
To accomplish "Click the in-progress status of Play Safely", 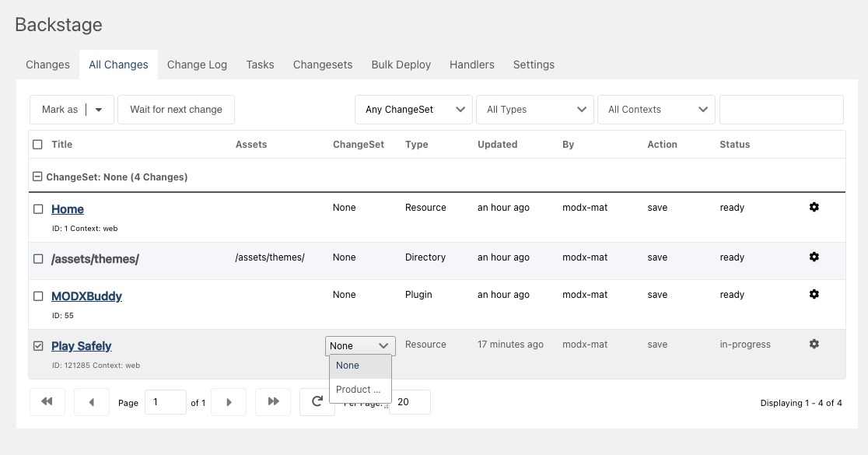I will pos(745,345).
